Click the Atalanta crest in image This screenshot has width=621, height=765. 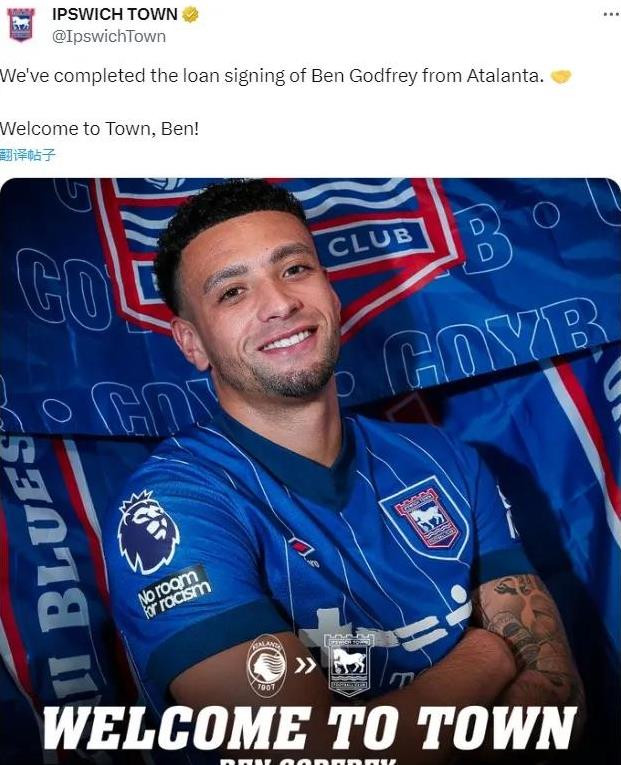tap(266, 665)
